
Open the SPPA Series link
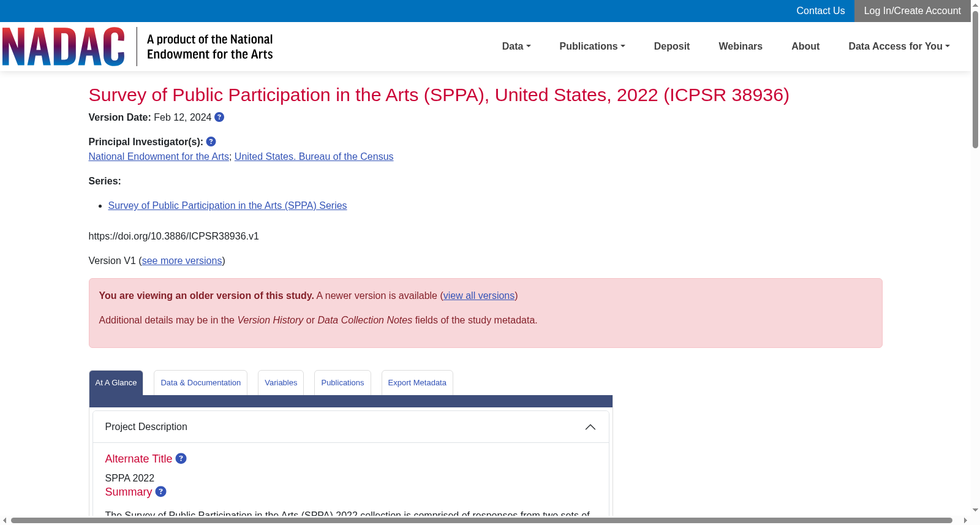tap(228, 206)
